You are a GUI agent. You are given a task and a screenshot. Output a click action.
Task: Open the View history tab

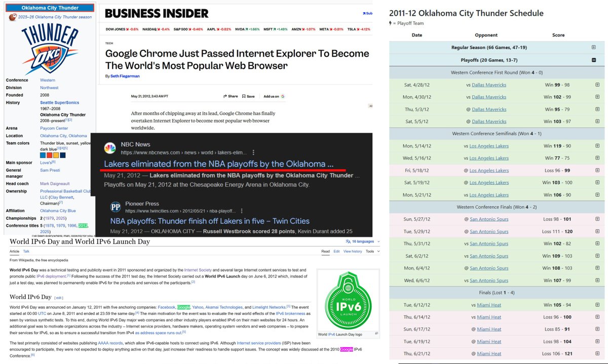click(x=353, y=251)
